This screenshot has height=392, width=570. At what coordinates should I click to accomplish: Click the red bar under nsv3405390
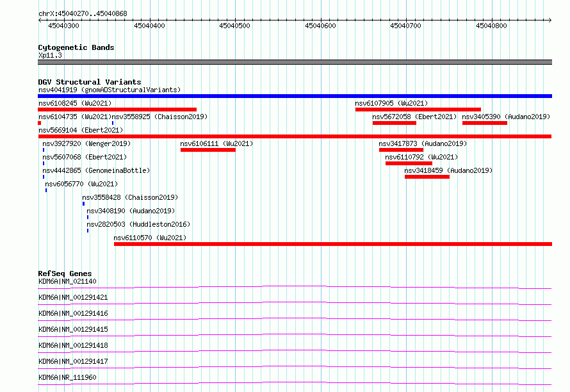(485, 123)
